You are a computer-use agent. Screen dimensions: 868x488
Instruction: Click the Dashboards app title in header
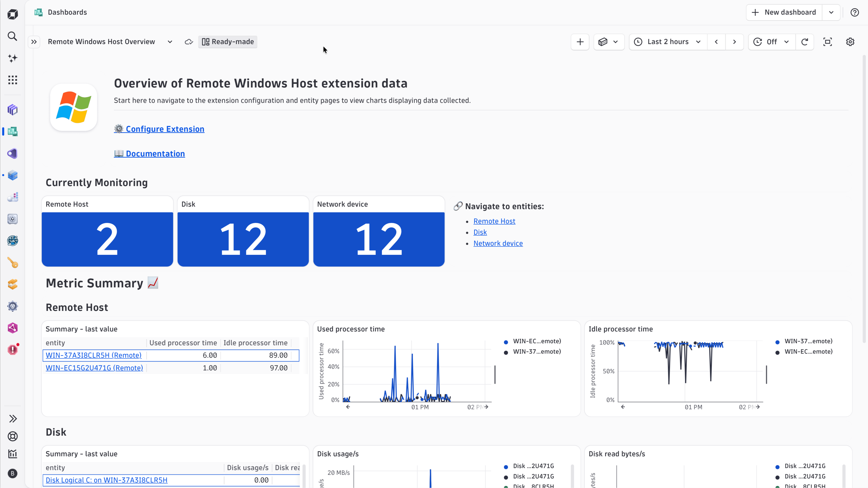(67, 12)
